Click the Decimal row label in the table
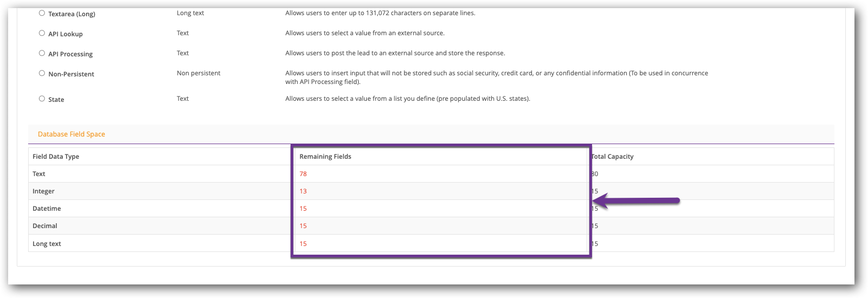 click(x=45, y=226)
